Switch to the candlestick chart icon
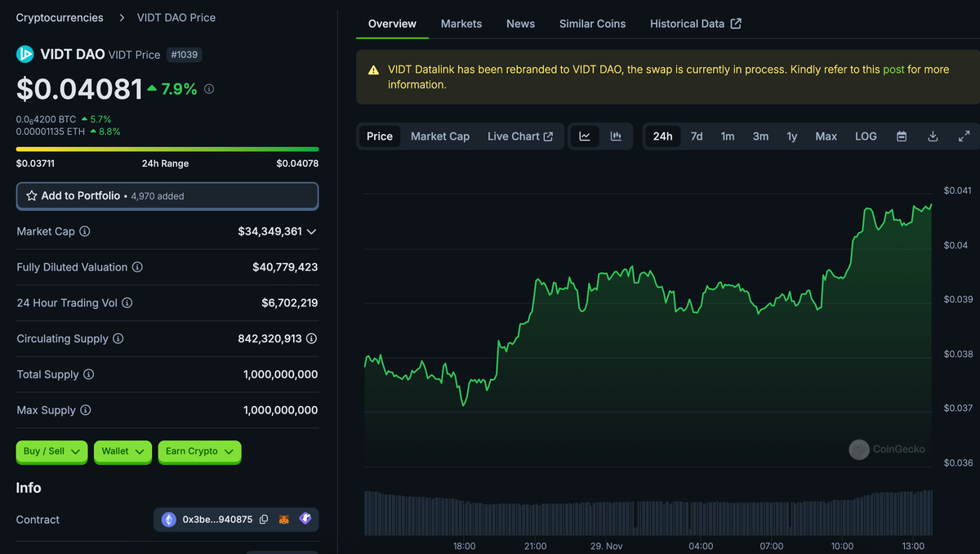This screenshot has width=980, height=554. (x=615, y=136)
